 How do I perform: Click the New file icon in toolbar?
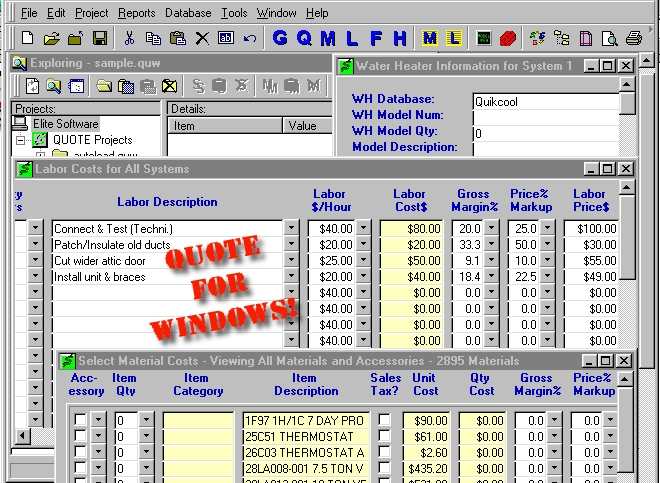click(x=27, y=39)
